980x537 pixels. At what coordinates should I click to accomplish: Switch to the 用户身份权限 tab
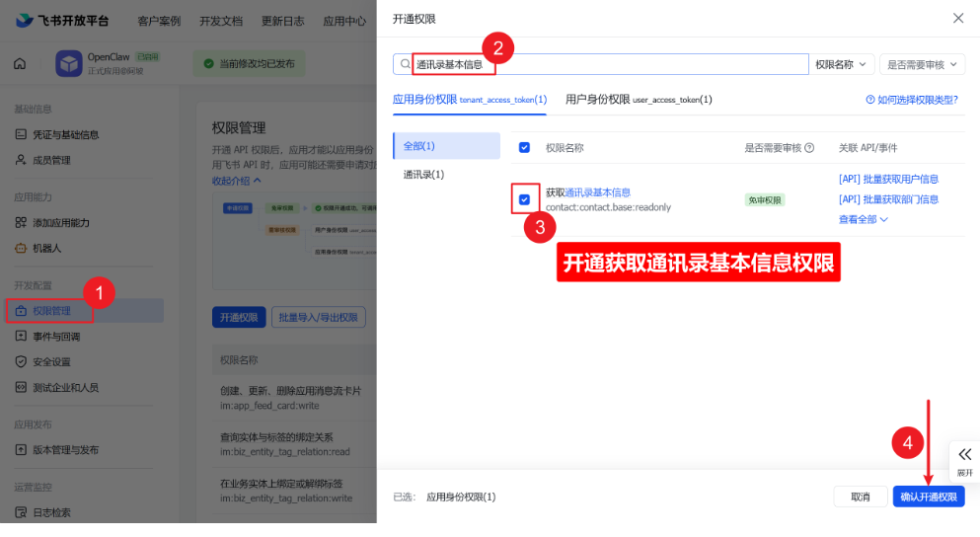point(638,100)
